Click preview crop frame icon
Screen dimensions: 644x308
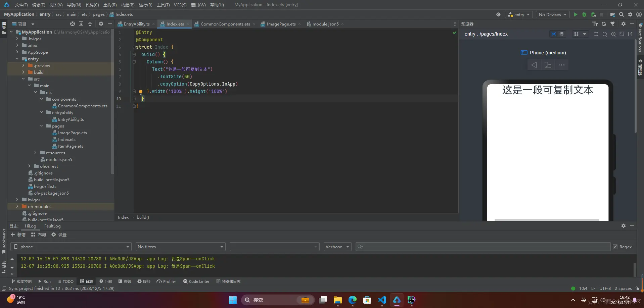(x=596, y=34)
